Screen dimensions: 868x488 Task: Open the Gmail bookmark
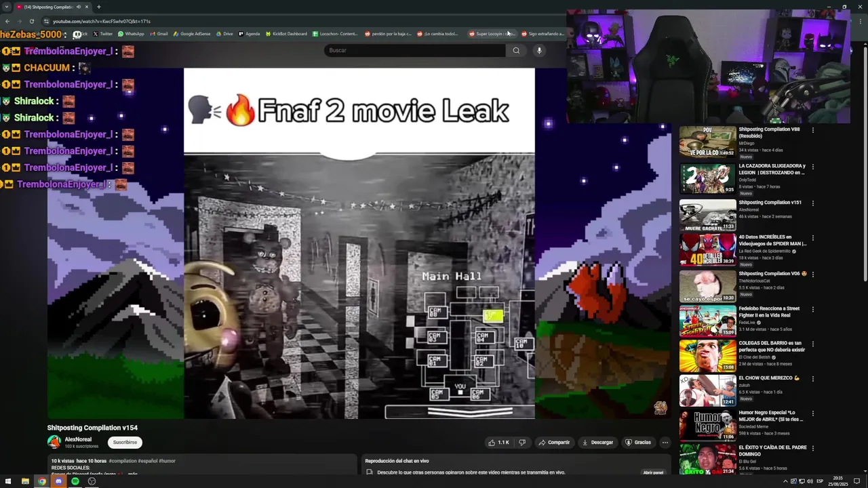point(159,34)
